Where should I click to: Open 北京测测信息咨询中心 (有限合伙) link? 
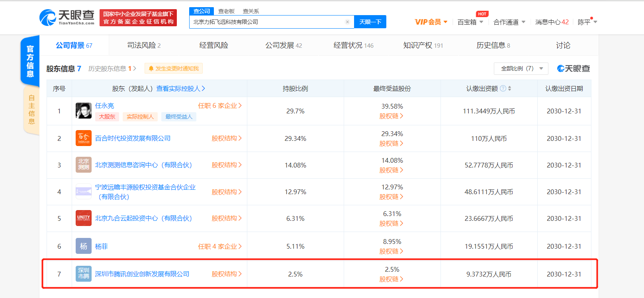(143, 165)
